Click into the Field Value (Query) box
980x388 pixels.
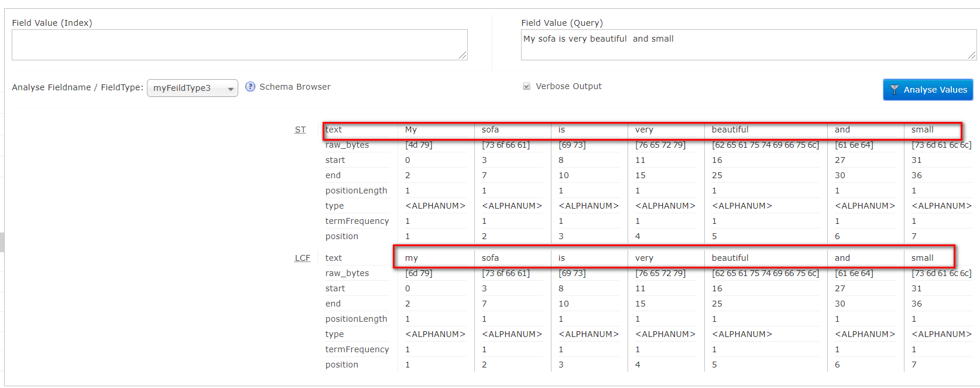click(x=748, y=45)
